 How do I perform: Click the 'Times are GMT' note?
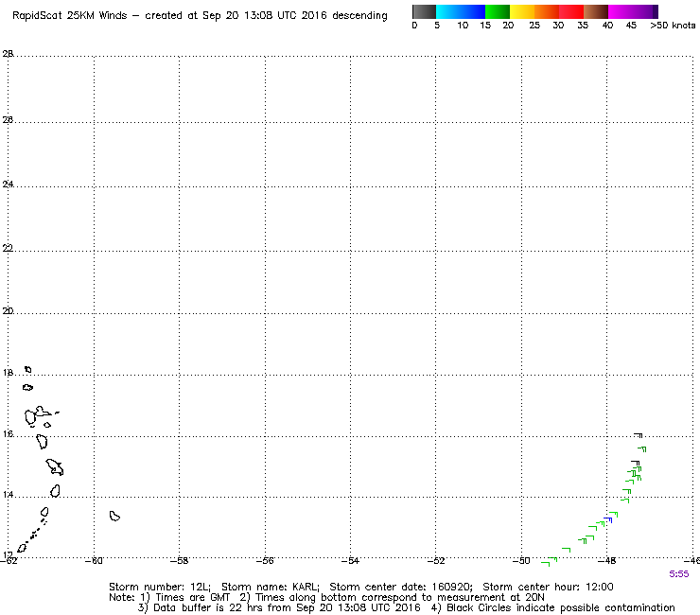point(192,598)
